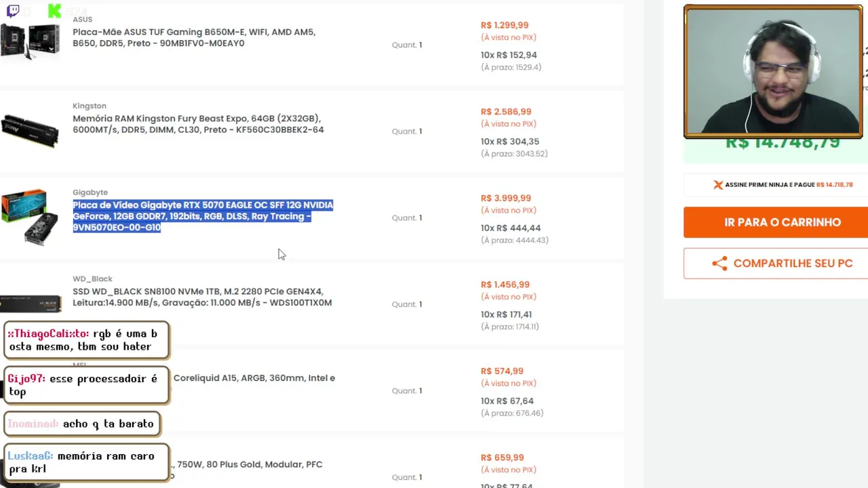Click Quant. 1 in Gigabyte RTX row
The height and width of the screenshot is (488, 868).
point(407,218)
